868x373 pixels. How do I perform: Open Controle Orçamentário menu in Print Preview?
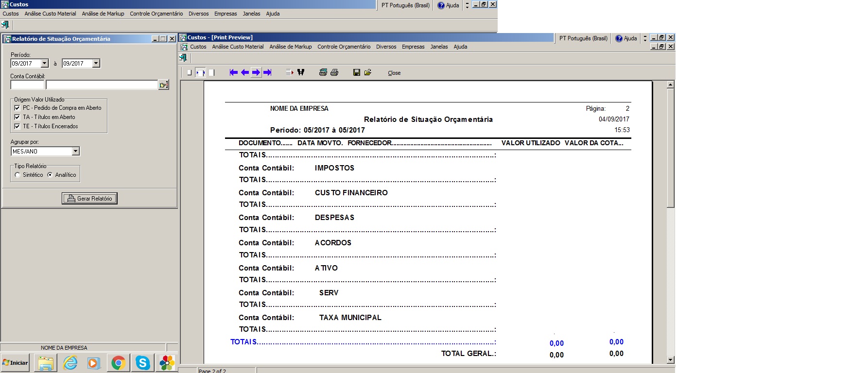point(344,47)
